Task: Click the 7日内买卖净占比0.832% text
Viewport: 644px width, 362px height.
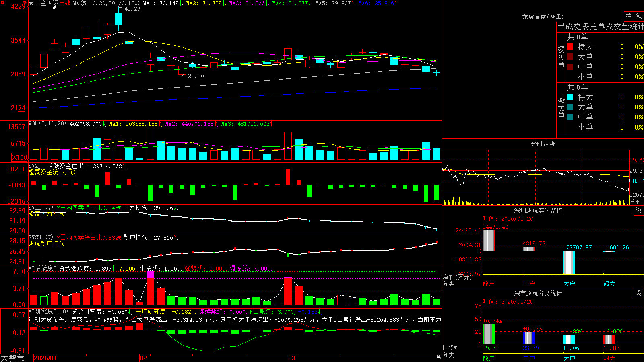Action: (x=89, y=238)
